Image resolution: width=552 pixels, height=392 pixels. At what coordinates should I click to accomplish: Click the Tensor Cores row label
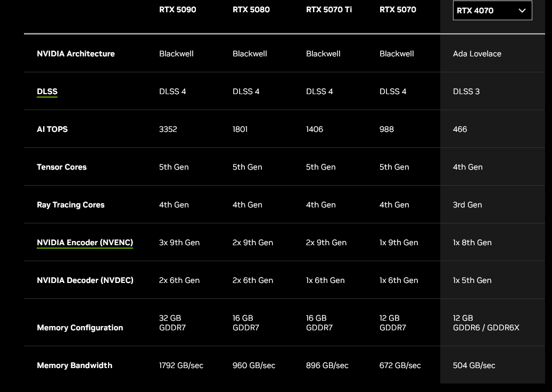pyautogui.click(x=61, y=167)
